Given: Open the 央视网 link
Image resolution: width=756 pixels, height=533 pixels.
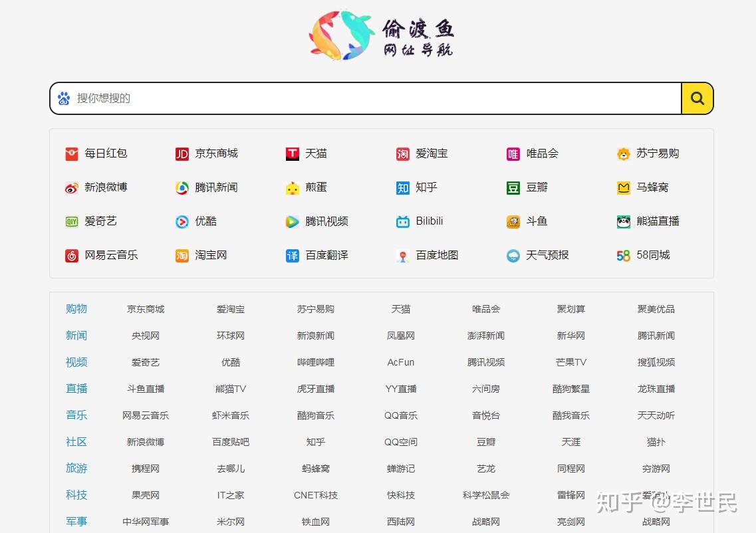Looking at the screenshot, I should click(x=145, y=336).
